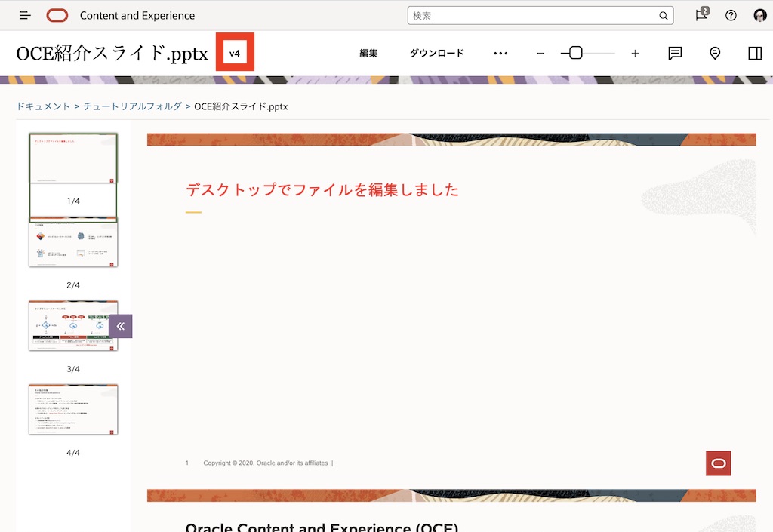Click the zoom out minus control
Screen dimensions: 773x532
pos(540,53)
